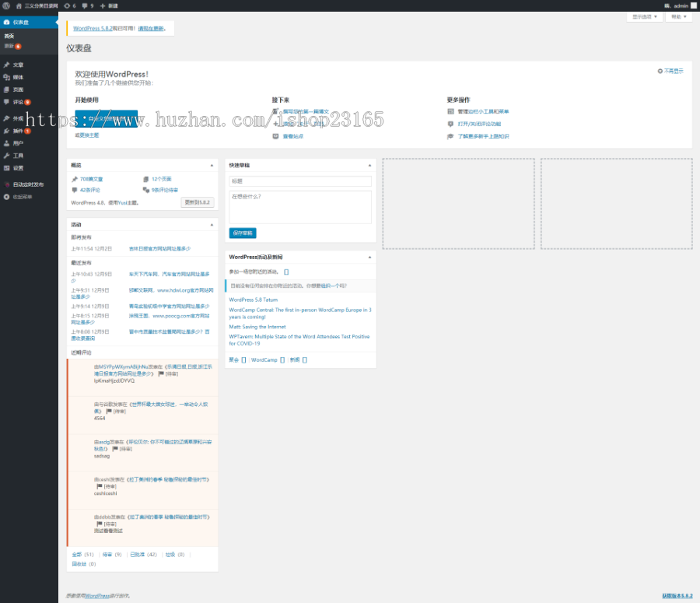Open the WordPress 5.8 Tatum news link
700x603 pixels.
pyautogui.click(x=253, y=300)
